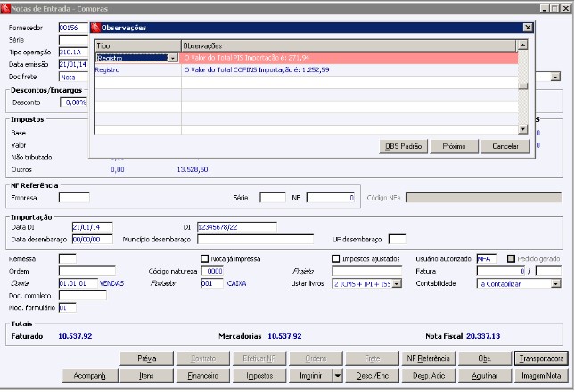The width and height of the screenshot is (575, 392).
Task: Click the Prévia button
Action: 147,359
